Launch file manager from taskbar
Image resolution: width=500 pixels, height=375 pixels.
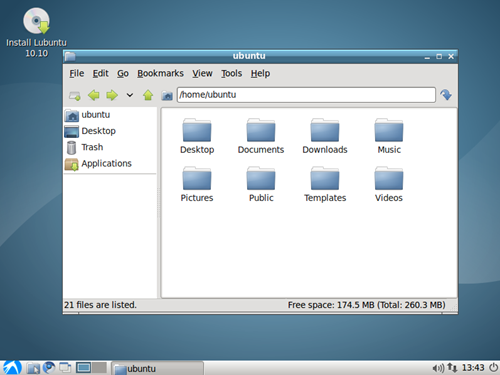click(x=33, y=368)
